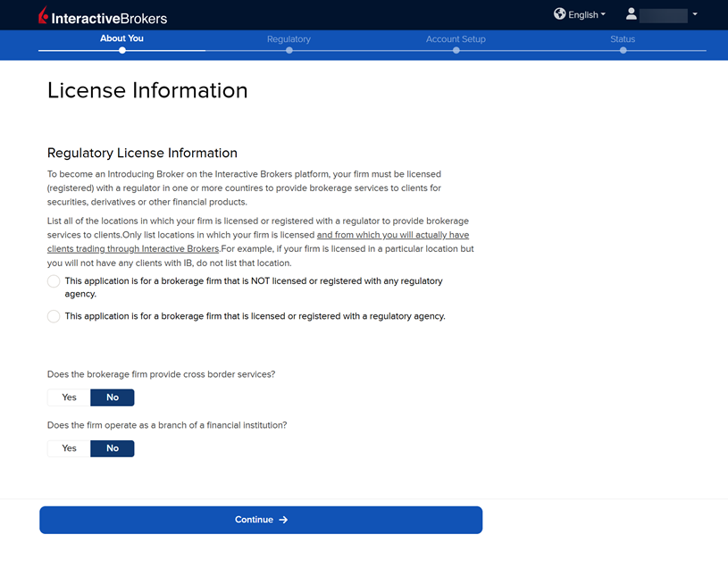The image size is (728, 568).
Task: Click the user profile icon
Action: click(x=631, y=14)
